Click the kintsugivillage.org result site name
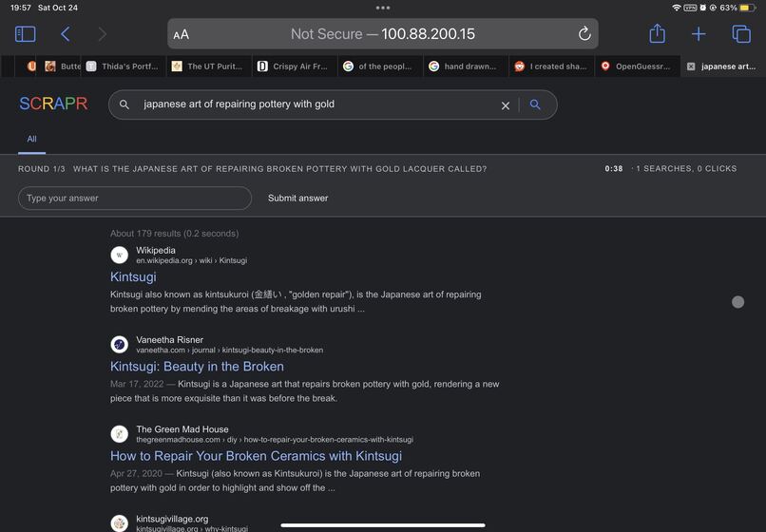766x532 pixels. point(172,519)
